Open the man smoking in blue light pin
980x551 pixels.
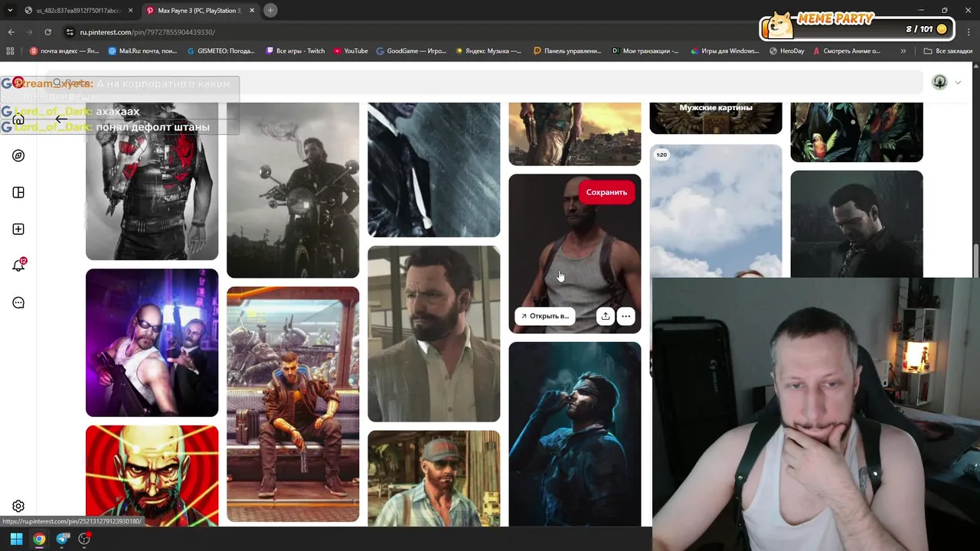575,434
